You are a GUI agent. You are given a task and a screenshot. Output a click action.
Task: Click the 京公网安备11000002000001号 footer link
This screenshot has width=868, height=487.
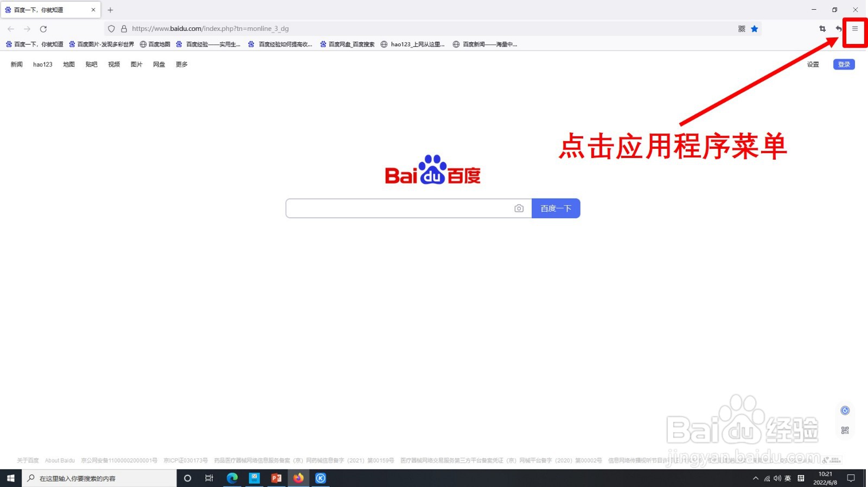click(119, 460)
